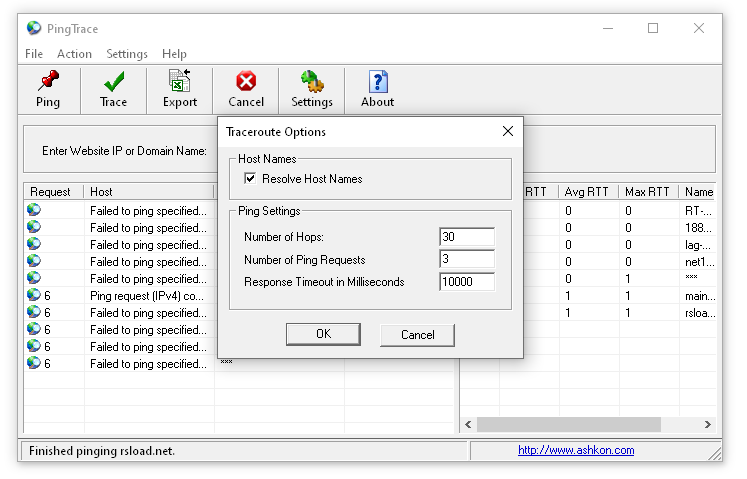Open the Action menu
Viewport: 747px width, 479px height.
click(74, 54)
